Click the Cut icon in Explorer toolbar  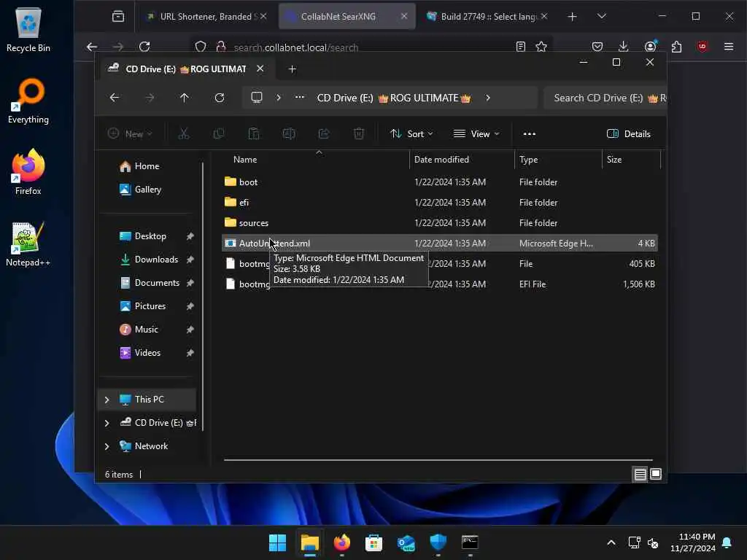(x=183, y=134)
